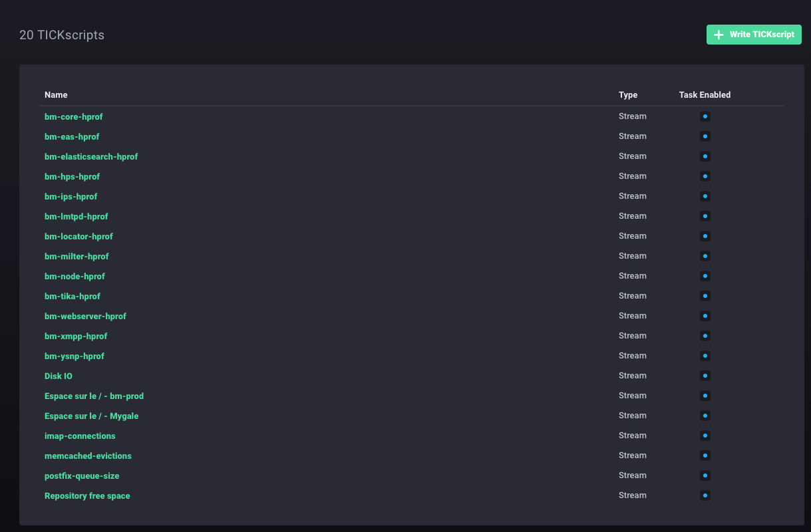Toggle task enabled for bm-tika-hprof

(x=705, y=296)
